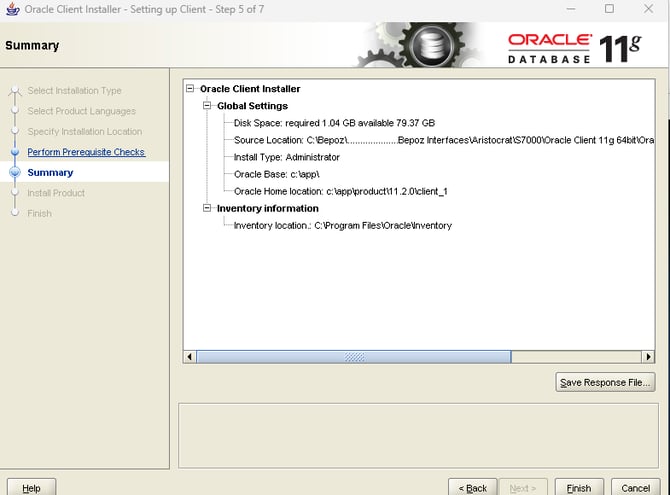Click the horizontal scrollbar right arrow

647,356
